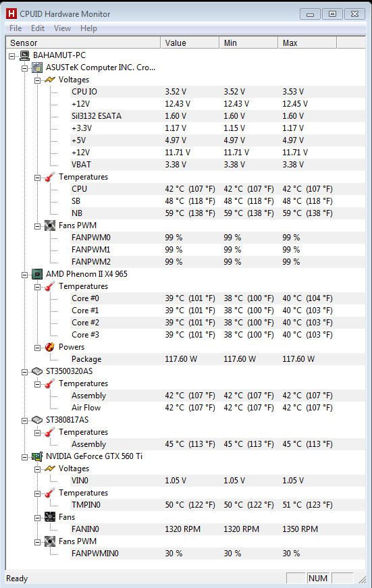Click the CPUID Hardware Monitor title icon
Image resolution: width=372 pixels, height=588 pixels.
[x=11, y=14]
